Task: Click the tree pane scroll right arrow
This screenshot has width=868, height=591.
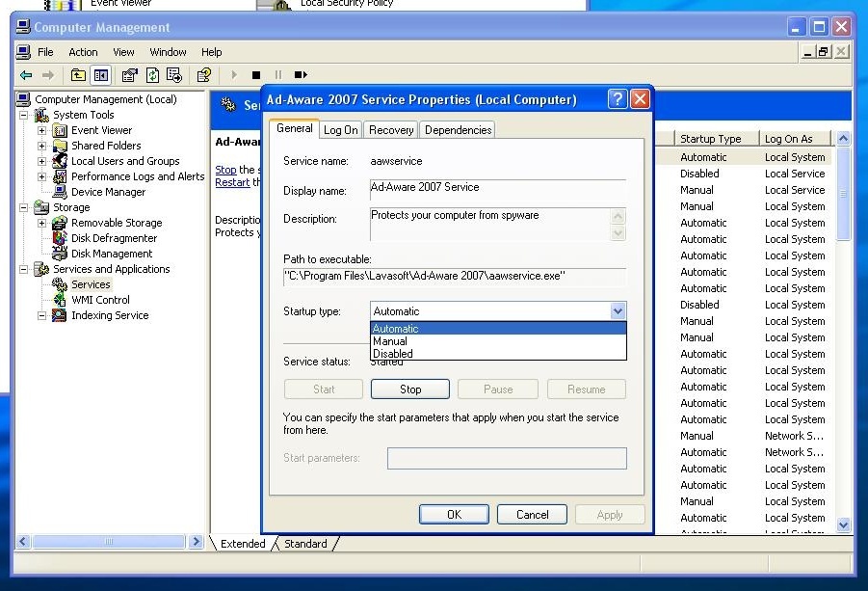Action: pyautogui.click(x=196, y=542)
